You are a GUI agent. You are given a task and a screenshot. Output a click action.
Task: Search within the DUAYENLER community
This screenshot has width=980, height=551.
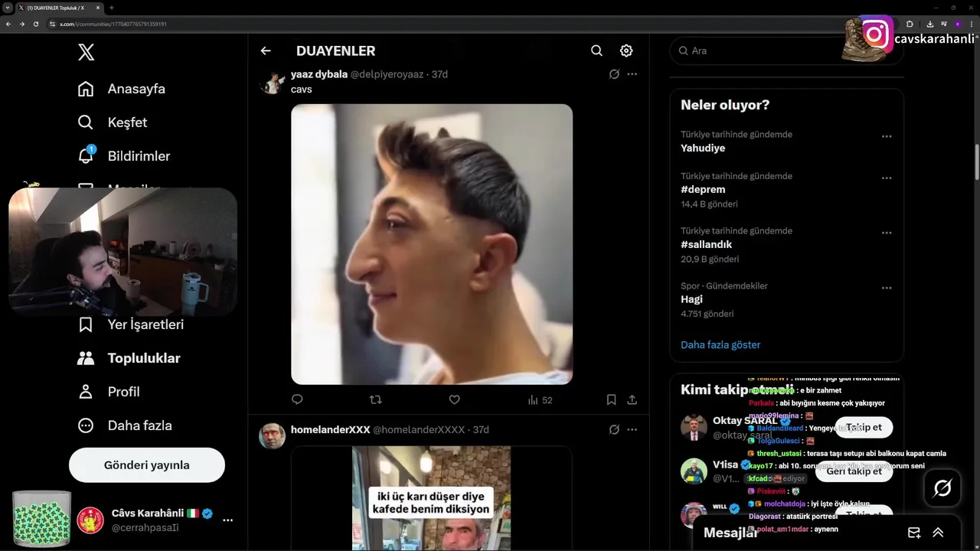(596, 51)
